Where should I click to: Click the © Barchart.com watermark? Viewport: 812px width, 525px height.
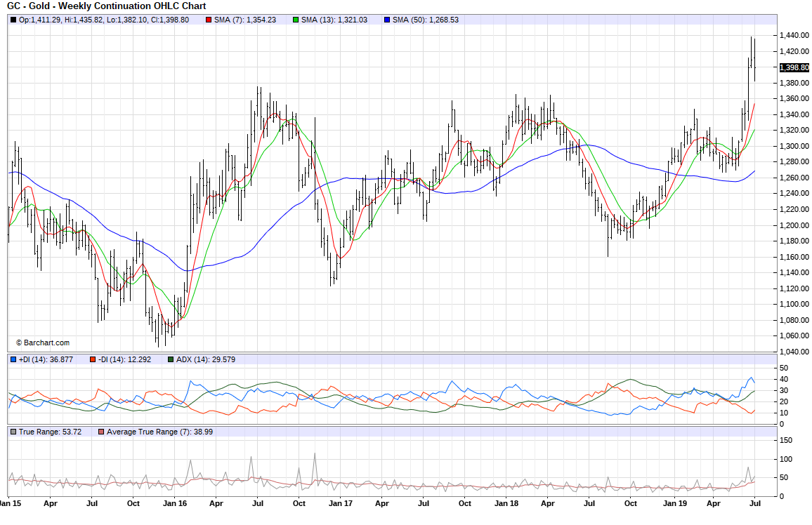point(42,343)
